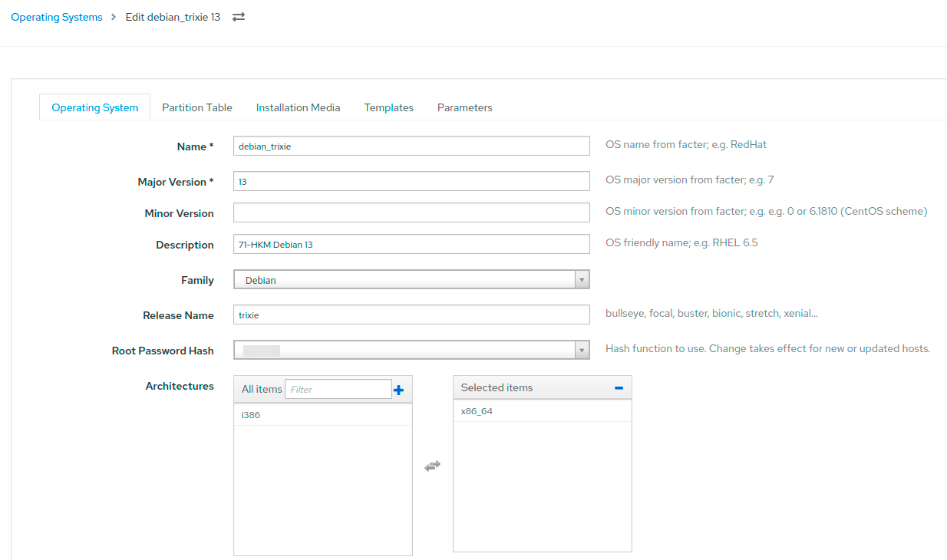Switch to the Partition Table tab
This screenshot has height=560, width=947.
(x=196, y=107)
